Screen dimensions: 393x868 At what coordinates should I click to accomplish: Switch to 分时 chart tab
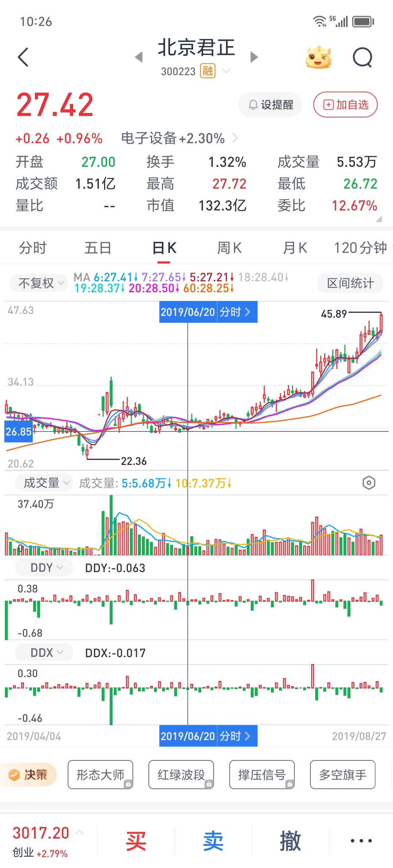point(33,248)
